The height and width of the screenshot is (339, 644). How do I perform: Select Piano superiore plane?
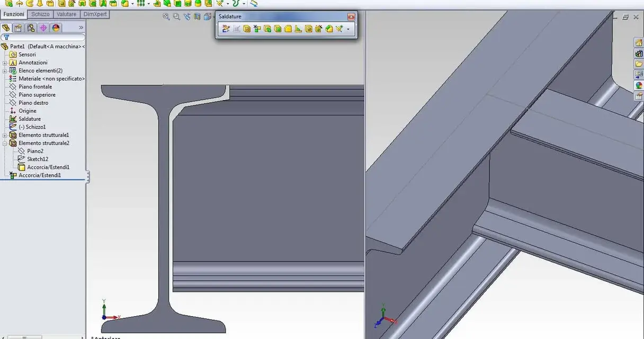37,95
